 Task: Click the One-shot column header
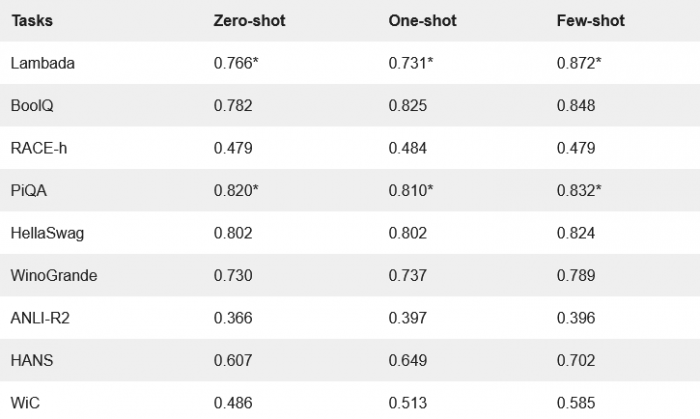coord(422,21)
